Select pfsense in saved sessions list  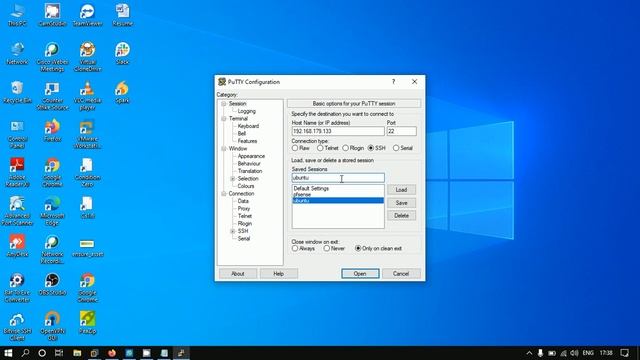click(338, 195)
